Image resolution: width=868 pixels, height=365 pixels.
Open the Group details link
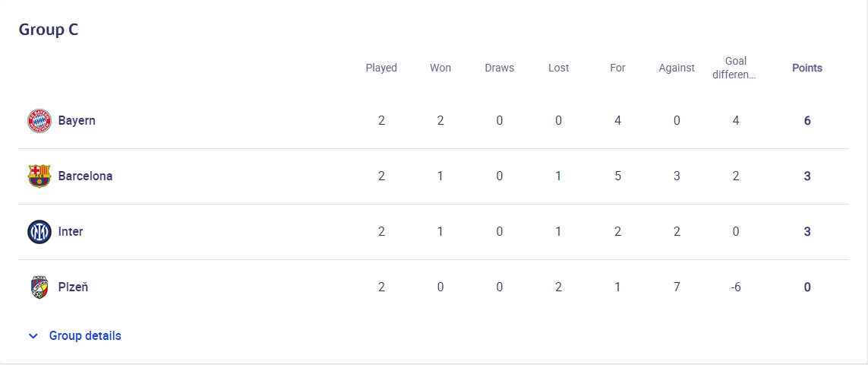coord(85,335)
